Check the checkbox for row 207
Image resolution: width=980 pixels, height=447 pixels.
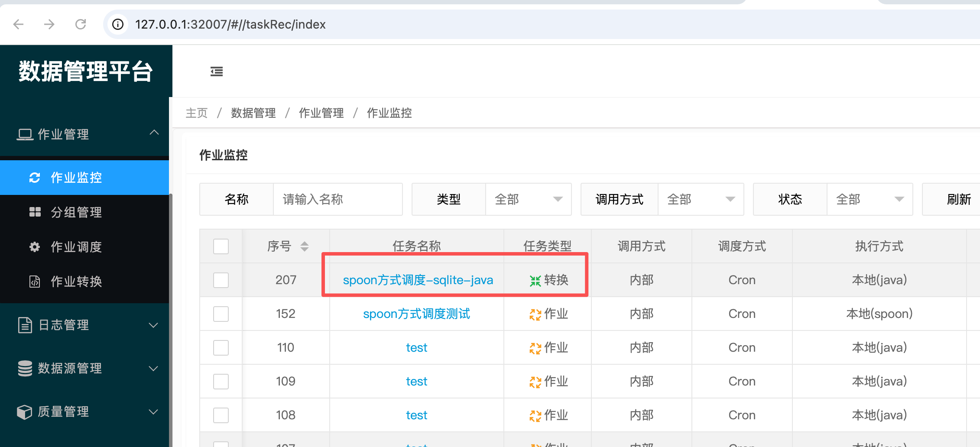(x=221, y=280)
